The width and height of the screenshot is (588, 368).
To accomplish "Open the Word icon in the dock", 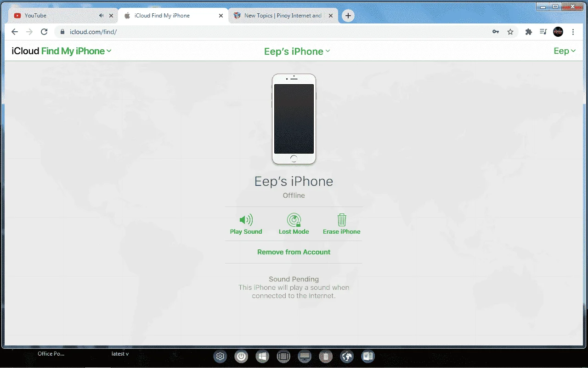I will coord(368,356).
